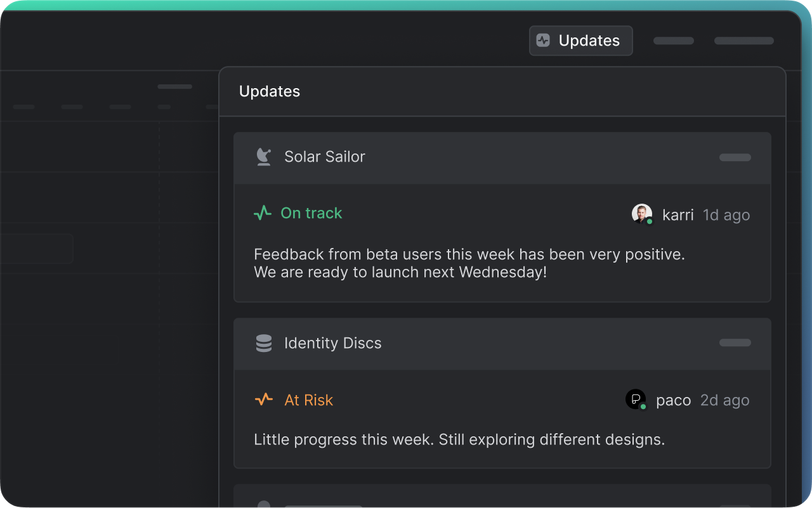
Task: Click the 1d ago timestamp
Action: [726, 215]
